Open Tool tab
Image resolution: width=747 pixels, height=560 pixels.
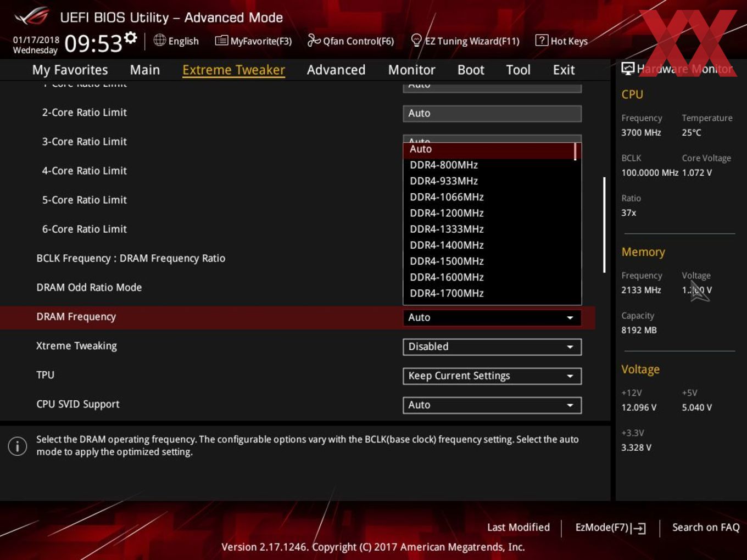[518, 70]
